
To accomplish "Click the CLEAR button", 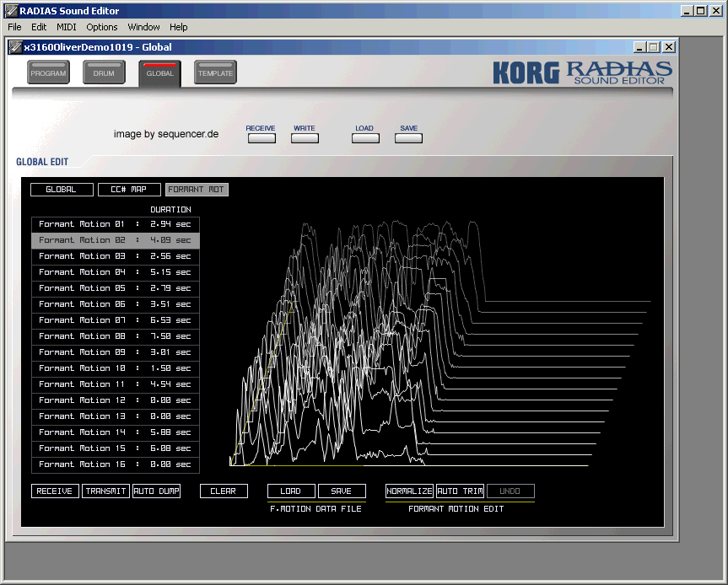I will (x=224, y=491).
